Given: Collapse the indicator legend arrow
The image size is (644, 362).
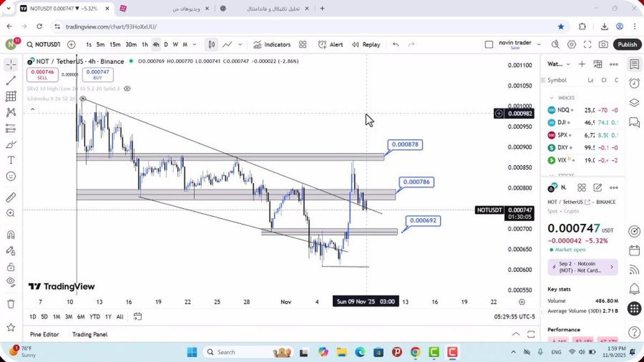Looking at the screenshot, I should click(32, 109).
